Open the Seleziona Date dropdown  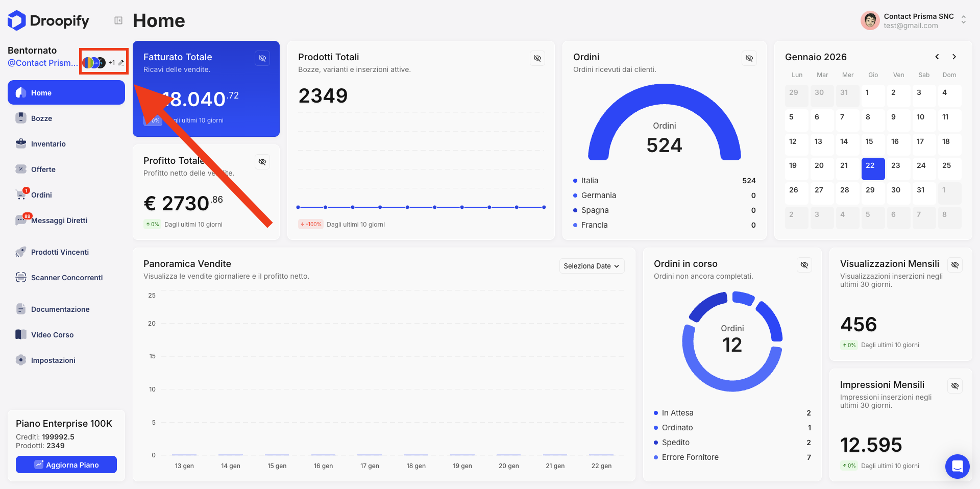[591, 266]
